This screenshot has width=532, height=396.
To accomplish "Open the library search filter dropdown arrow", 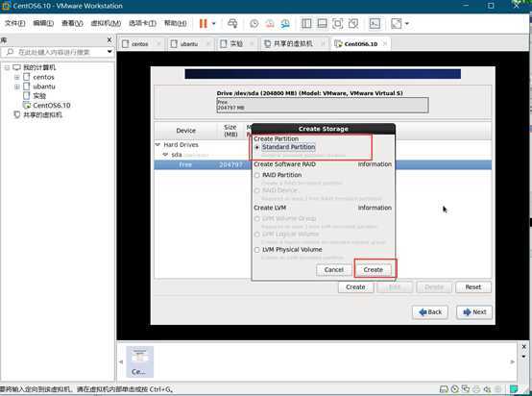I will pos(109,52).
